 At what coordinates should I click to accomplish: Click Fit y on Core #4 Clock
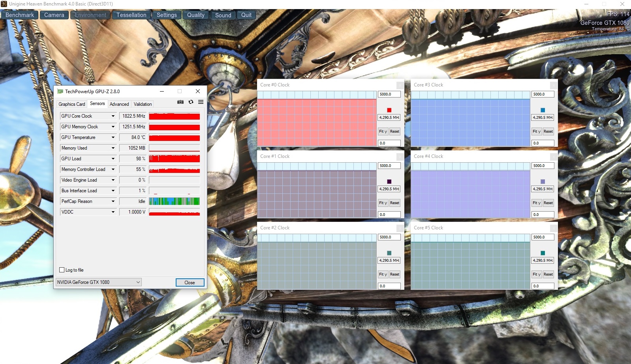[x=537, y=203]
